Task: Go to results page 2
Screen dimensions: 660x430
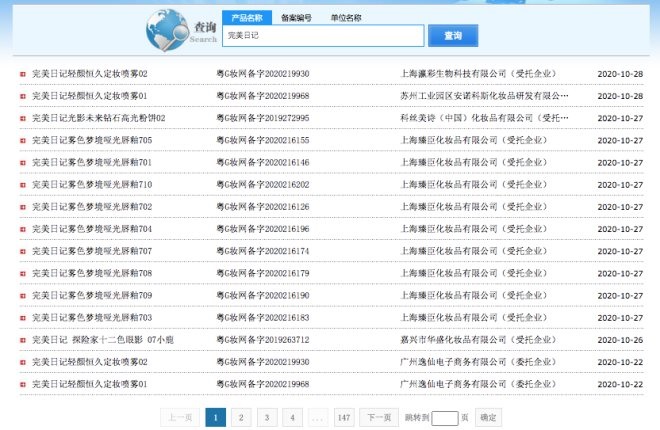Action: [x=241, y=417]
